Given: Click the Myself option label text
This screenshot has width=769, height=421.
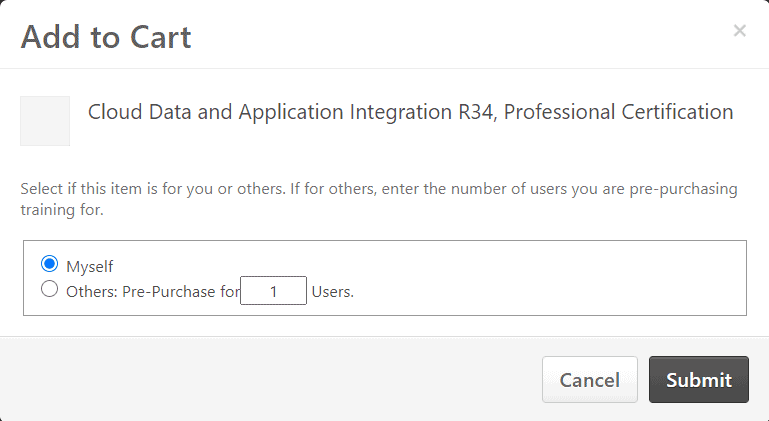Looking at the screenshot, I should click(x=90, y=266).
